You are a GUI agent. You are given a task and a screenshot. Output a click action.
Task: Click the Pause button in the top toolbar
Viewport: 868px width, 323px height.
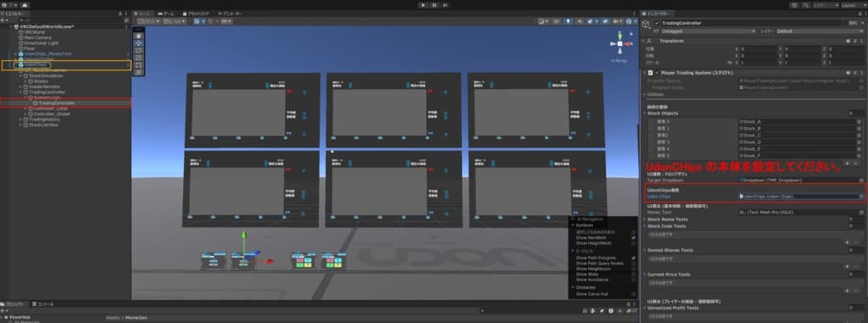(x=435, y=5)
